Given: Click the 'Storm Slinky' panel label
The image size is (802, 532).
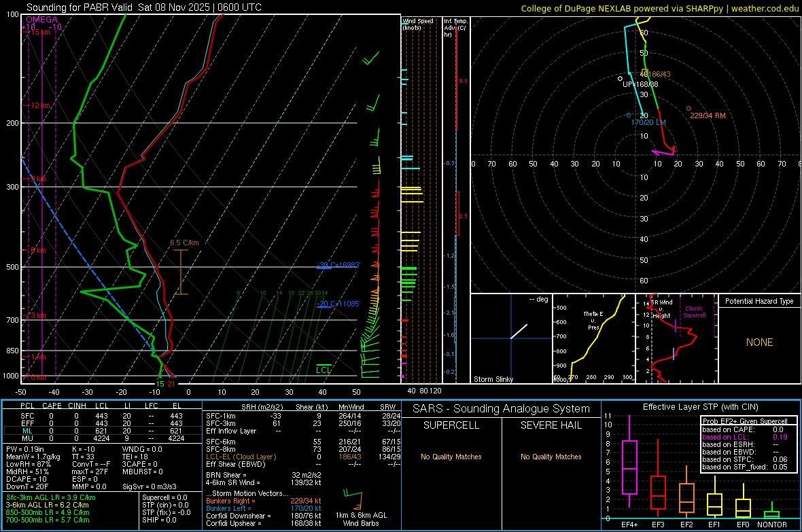Looking at the screenshot, I should point(493,379).
